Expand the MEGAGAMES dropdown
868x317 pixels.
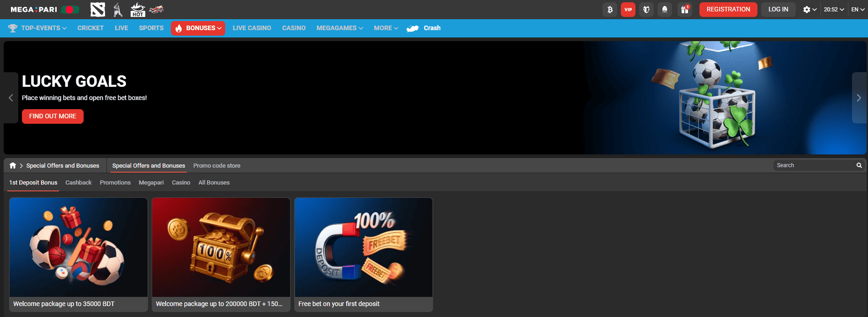[x=339, y=28]
